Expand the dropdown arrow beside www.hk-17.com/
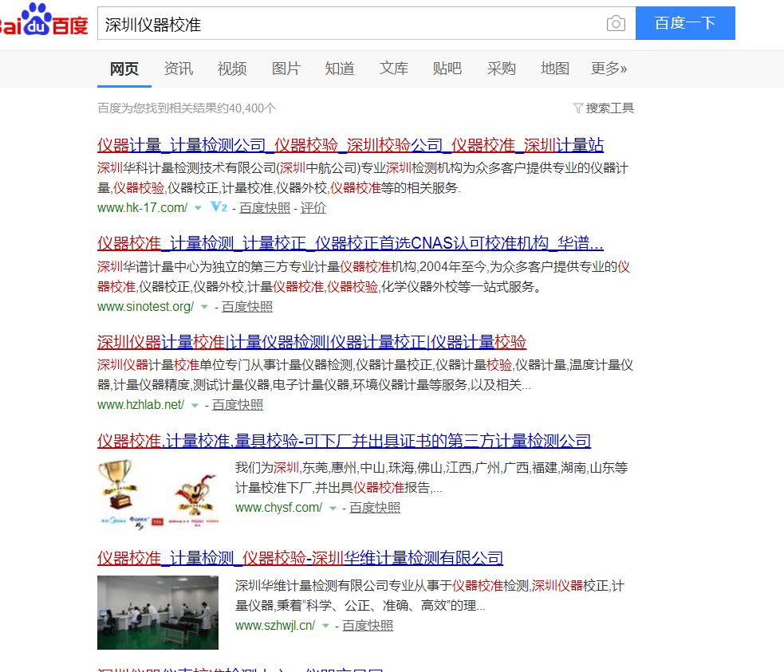 pyautogui.click(x=198, y=208)
